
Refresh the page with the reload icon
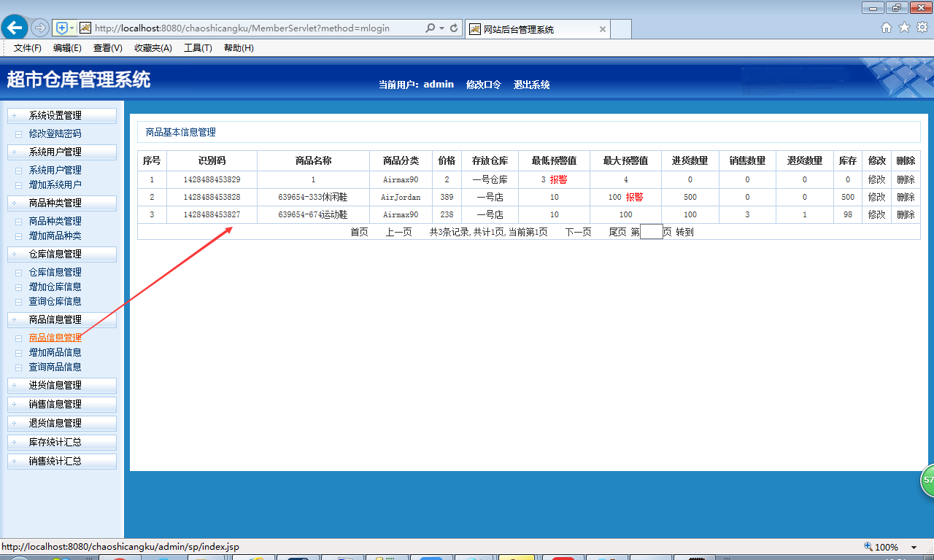click(454, 28)
